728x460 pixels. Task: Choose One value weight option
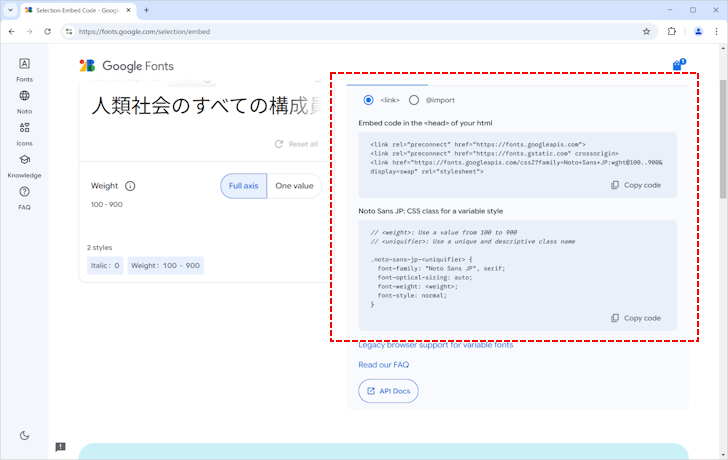pos(294,186)
